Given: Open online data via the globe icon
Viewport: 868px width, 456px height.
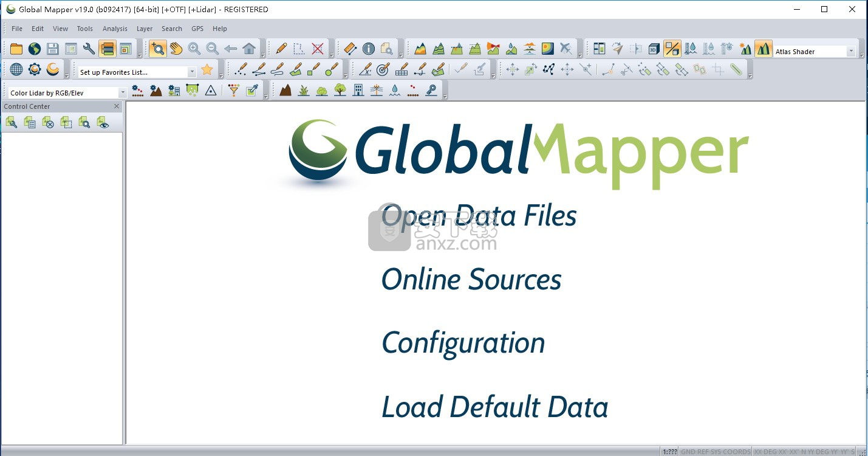Looking at the screenshot, I should (35, 49).
